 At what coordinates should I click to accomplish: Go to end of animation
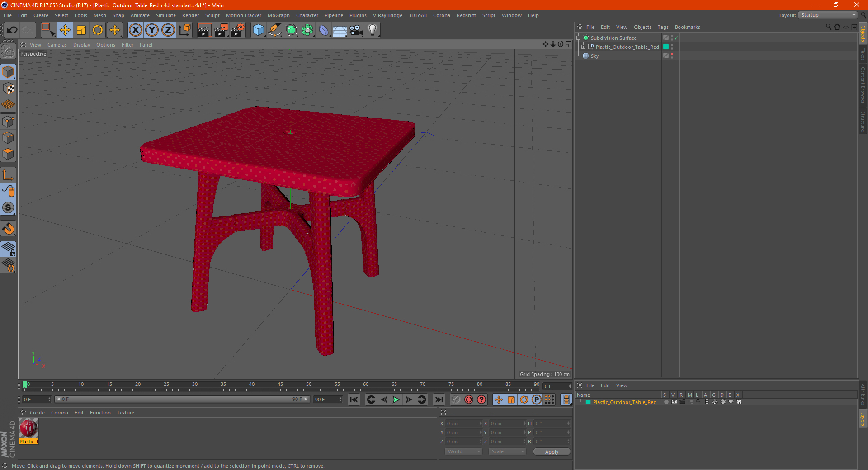(x=439, y=399)
